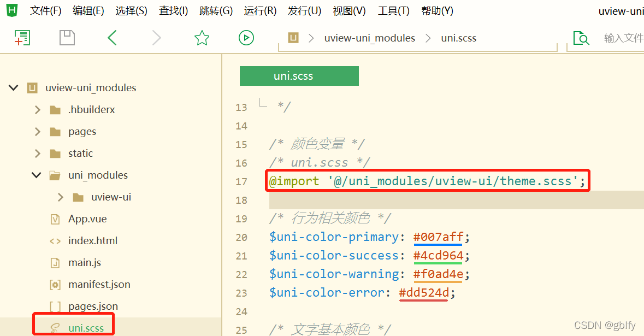
Task: Select the uni.scss editor tab
Action: pyautogui.click(x=299, y=76)
